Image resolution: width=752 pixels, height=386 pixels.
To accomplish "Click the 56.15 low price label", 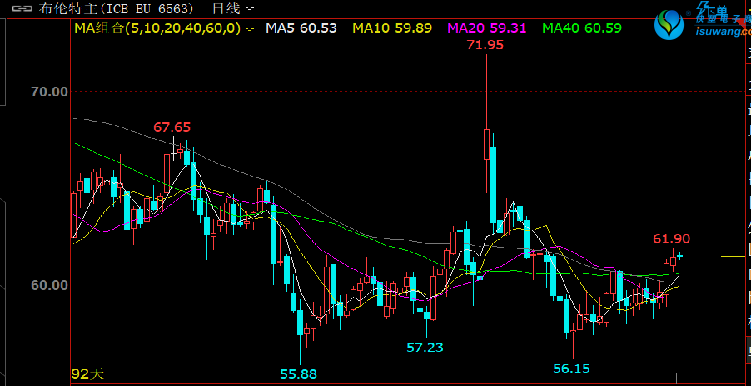I will [x=571, y=369].
